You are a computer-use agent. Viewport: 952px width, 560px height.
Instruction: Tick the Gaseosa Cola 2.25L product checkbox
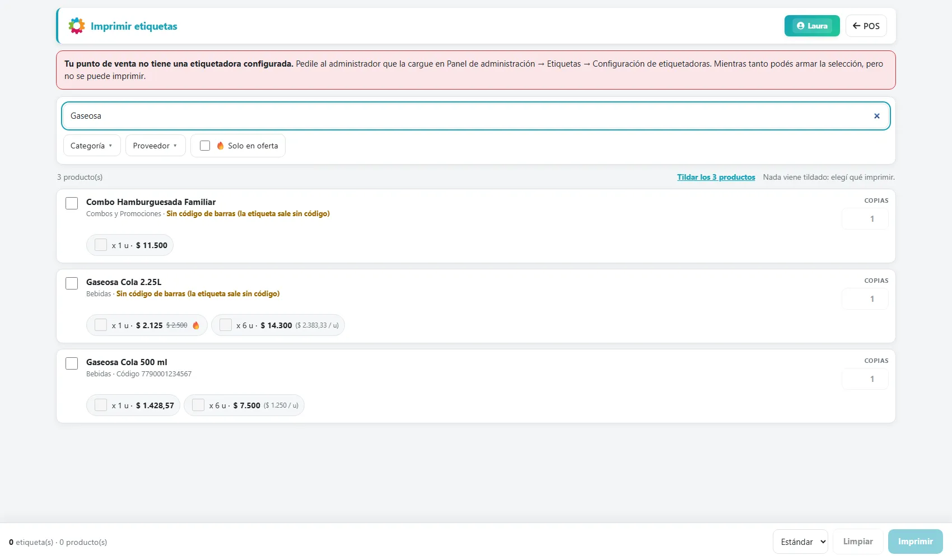(x=72, y=283)
